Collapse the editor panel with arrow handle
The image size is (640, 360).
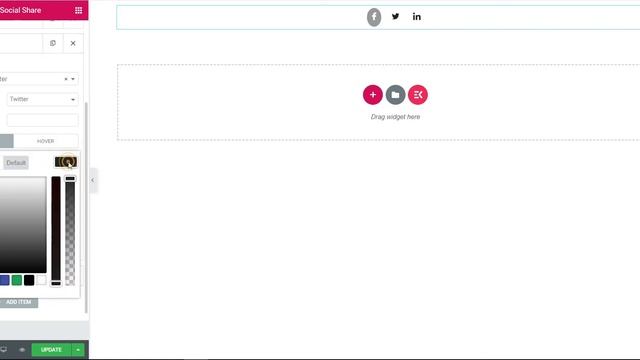pos(93,180)
